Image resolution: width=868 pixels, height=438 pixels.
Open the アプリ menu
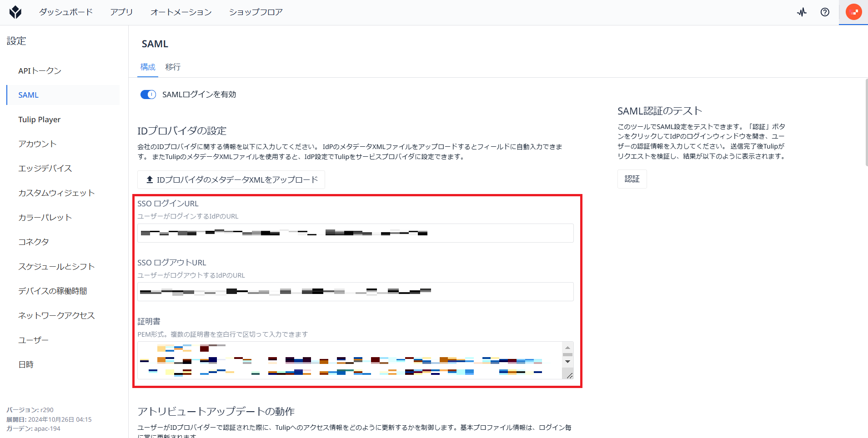pos(121,12)
